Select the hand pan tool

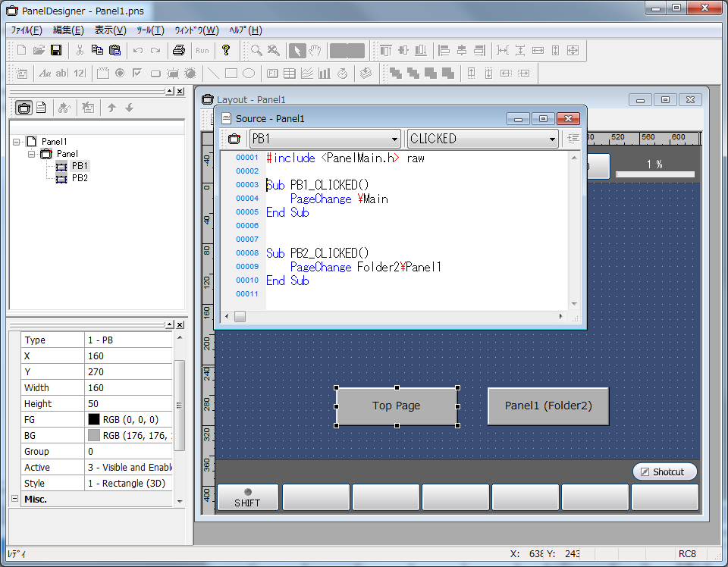(315, 51)
